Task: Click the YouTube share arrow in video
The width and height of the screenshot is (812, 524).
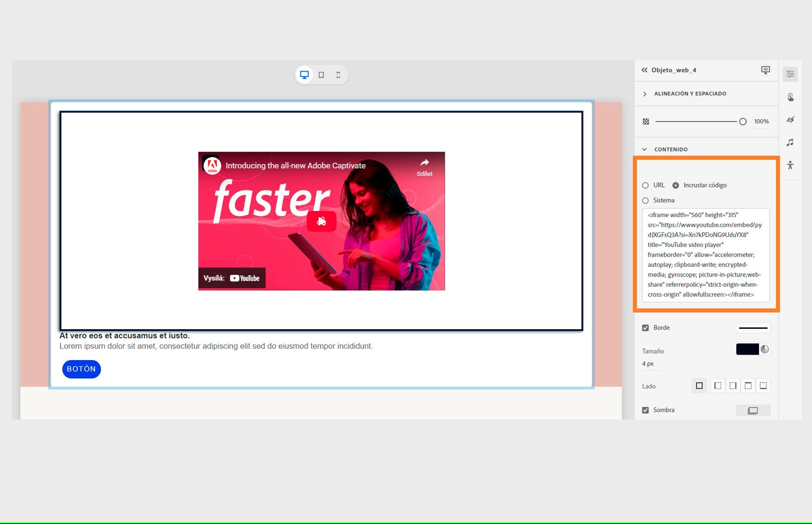Action: coord(424,163)
